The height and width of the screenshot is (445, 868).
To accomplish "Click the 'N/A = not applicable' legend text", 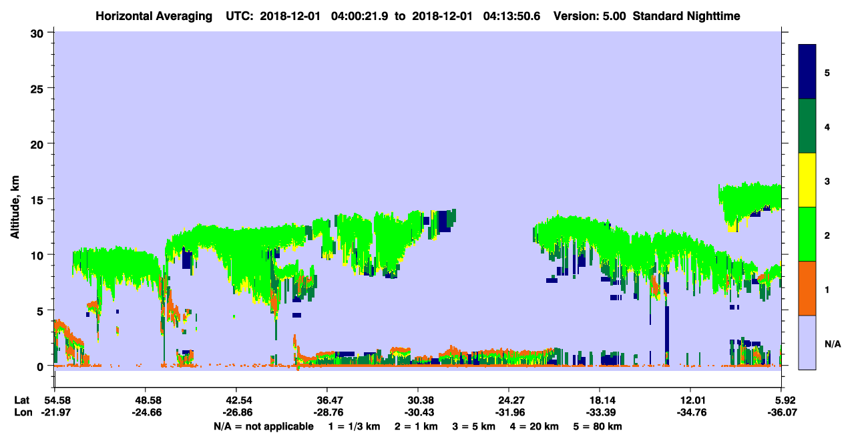I will [x=263, y=426].
